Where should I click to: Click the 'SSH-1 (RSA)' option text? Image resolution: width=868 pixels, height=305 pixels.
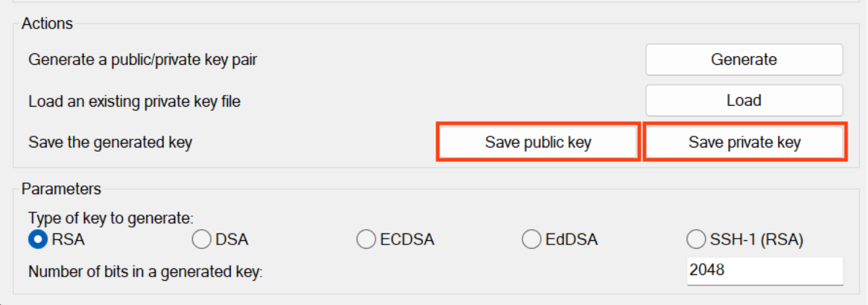coord(756,239)
